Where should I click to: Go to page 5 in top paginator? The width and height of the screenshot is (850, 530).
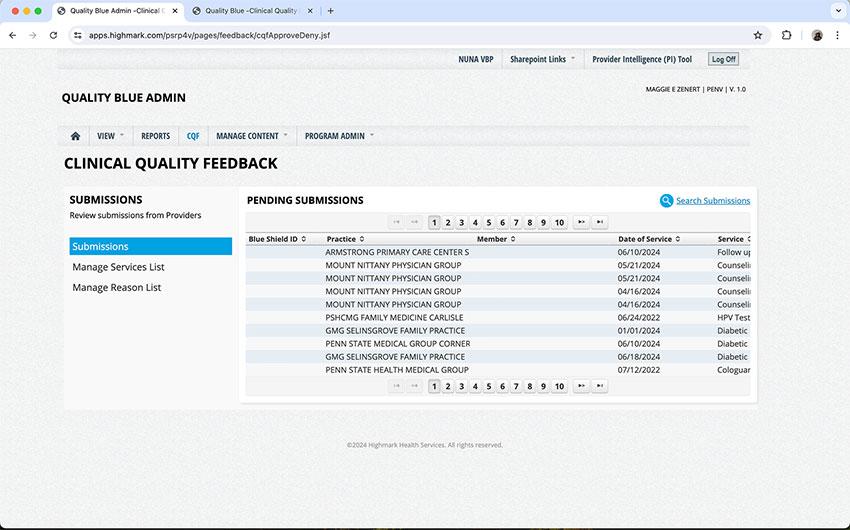(489, 222)
